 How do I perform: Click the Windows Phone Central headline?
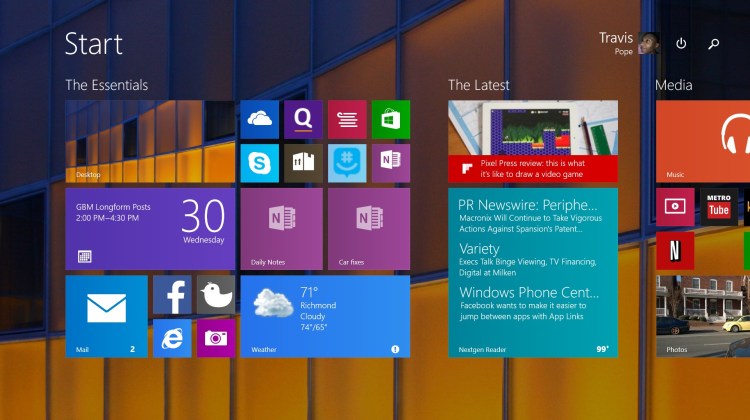tap(529, 292)
